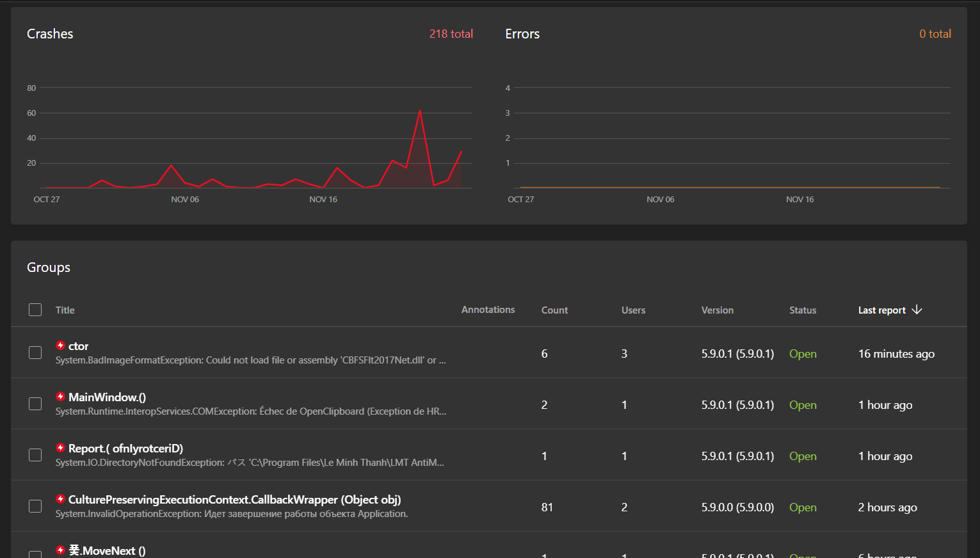This screenshot has height=558, width=980.
Task: Select the MainWindow.() group checkbox
Action: (x=35, y=404)
